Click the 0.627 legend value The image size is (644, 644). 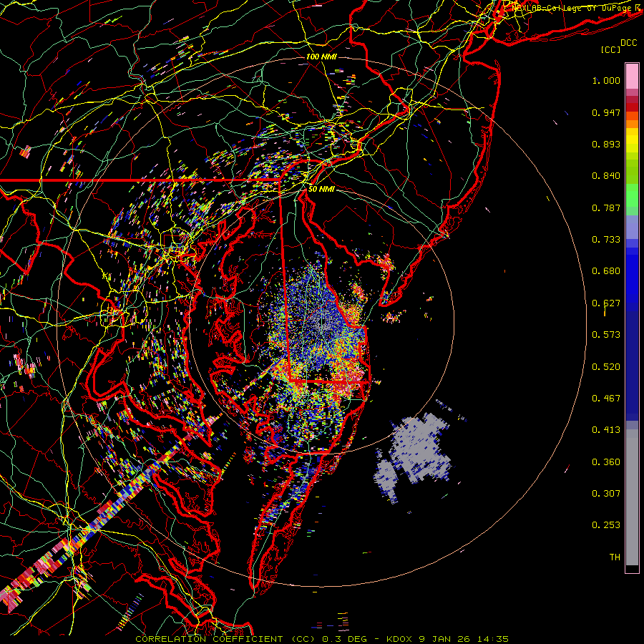(606, 303)
